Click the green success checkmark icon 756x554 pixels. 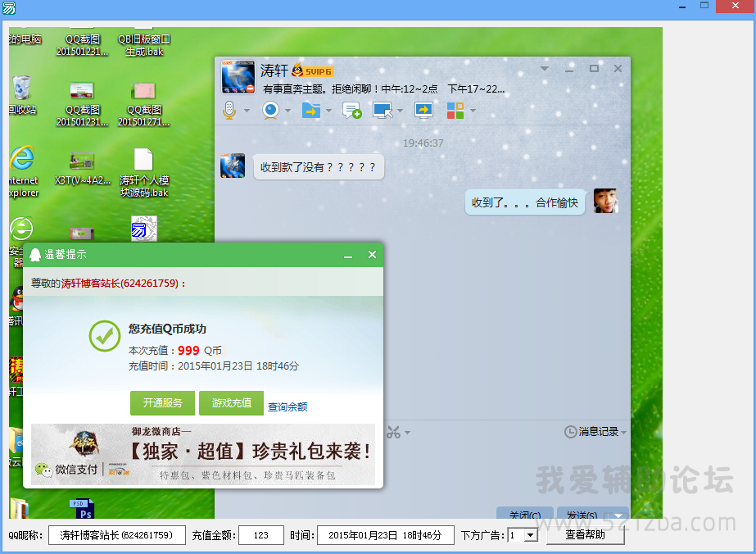(105, 336)
